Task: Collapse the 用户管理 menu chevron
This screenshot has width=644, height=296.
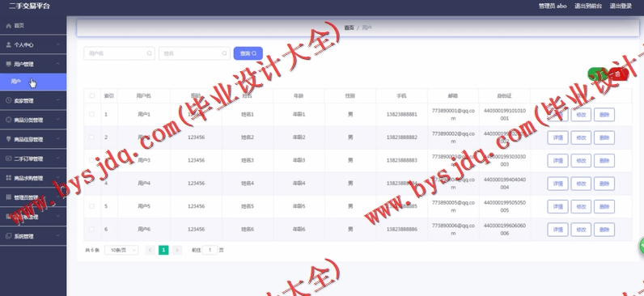Action: pyautogui.click(x=58, y=64)
